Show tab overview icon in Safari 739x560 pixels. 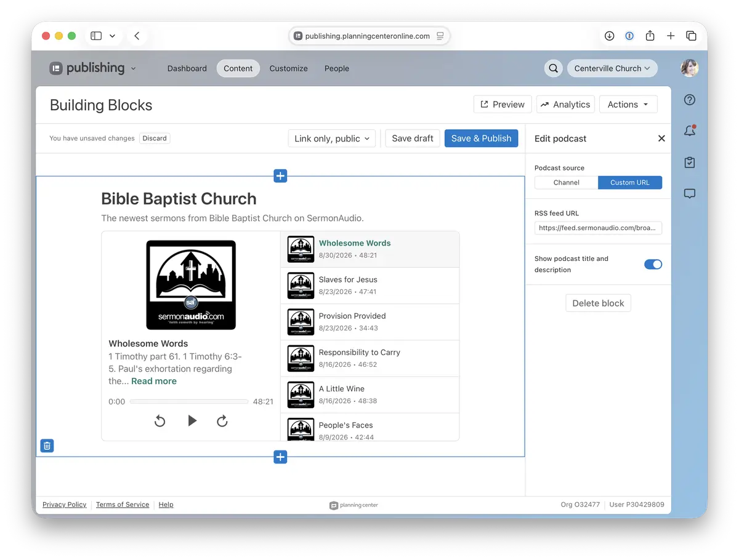[x=691, y=36]
